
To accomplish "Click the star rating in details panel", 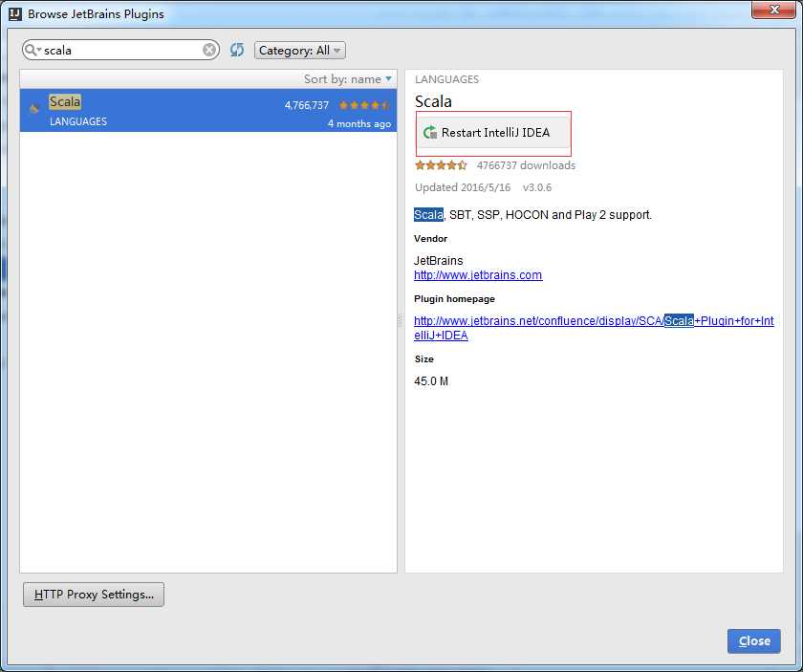I will [x=441, y=165].
